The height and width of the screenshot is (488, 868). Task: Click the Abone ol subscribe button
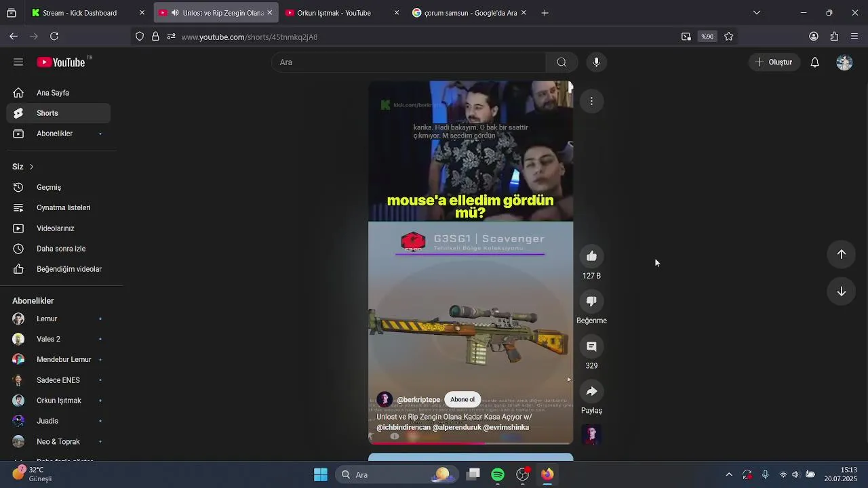click(x=462, y=399)
